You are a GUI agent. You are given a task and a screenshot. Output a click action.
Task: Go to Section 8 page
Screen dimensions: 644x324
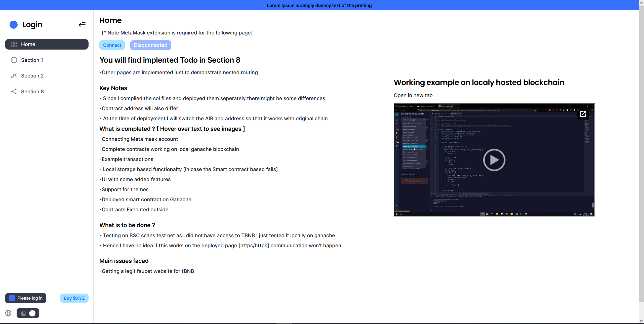point(32,92)
